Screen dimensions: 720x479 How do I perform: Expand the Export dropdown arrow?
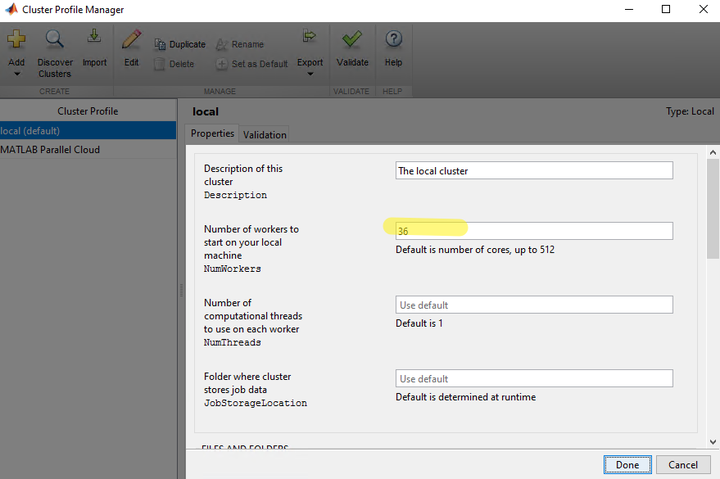(310, 74)
